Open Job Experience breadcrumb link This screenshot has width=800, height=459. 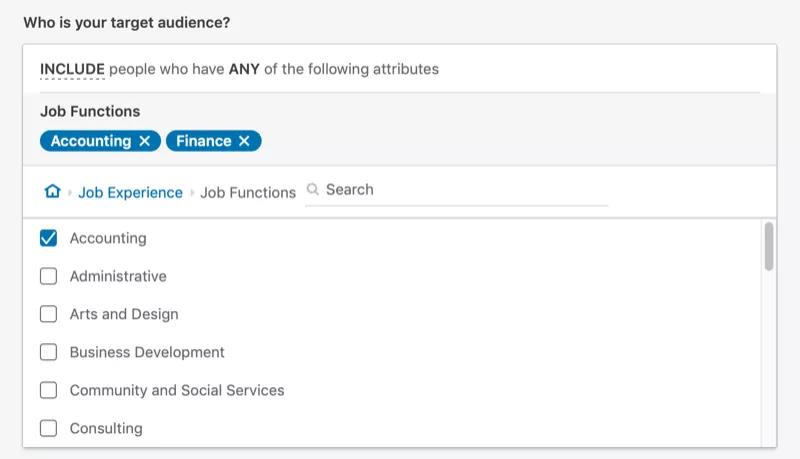coord(130,192)
